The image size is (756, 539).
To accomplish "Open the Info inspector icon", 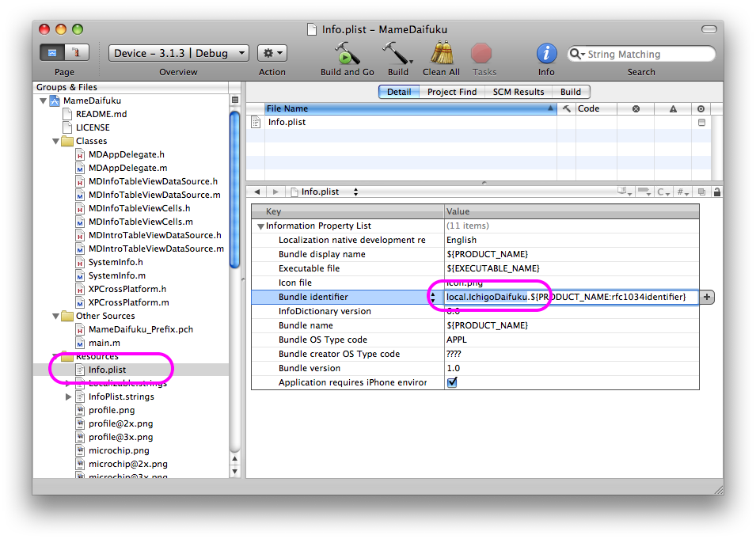I will tap(546, 54).
